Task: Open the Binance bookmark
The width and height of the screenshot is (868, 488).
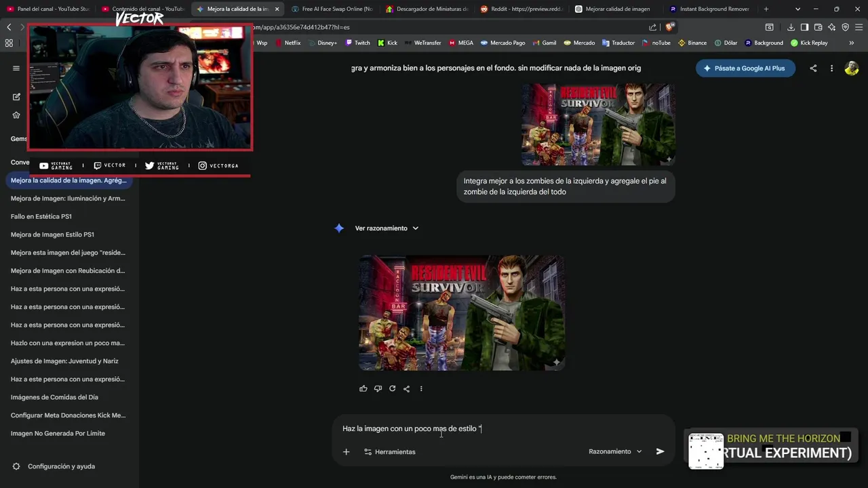Action: pos(692,43)
